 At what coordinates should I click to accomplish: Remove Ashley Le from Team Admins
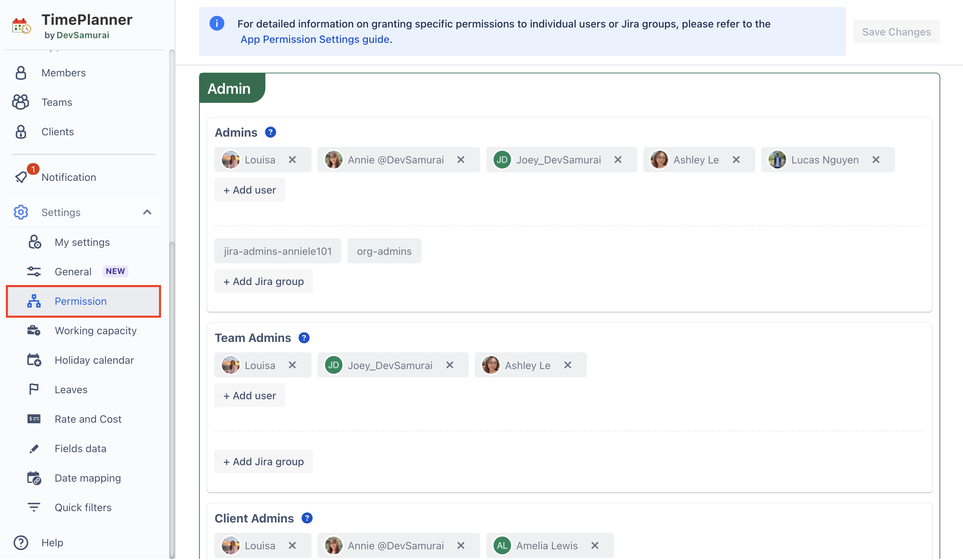pyautogui.click(x=568, y=365)
